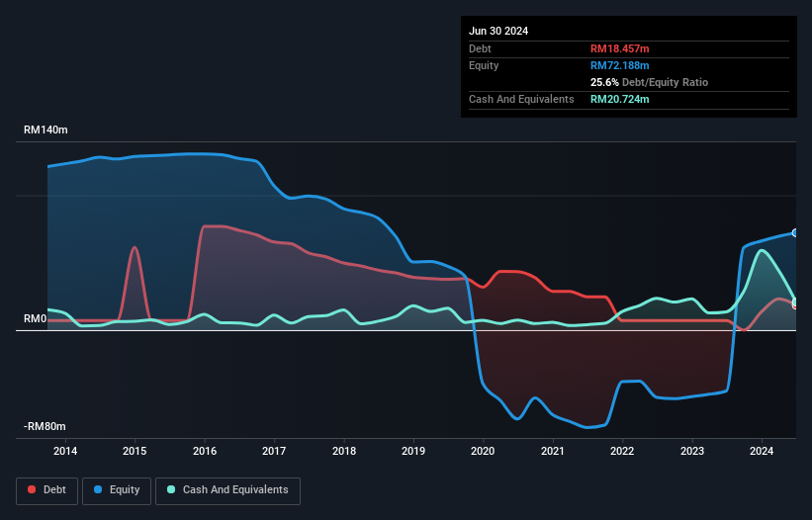
Task: Click Cash And Equivalents label in tooltip
Action: pos(521,99)
